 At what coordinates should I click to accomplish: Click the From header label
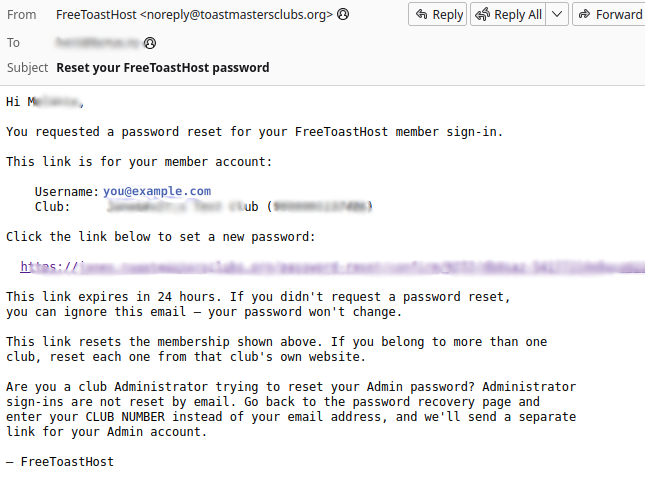point(21,15)
